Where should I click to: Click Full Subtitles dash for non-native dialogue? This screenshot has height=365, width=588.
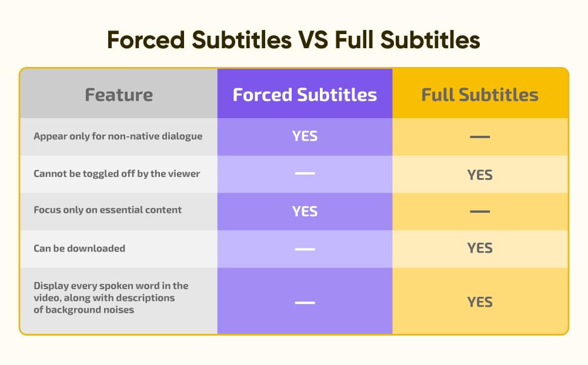coord(480,137)
